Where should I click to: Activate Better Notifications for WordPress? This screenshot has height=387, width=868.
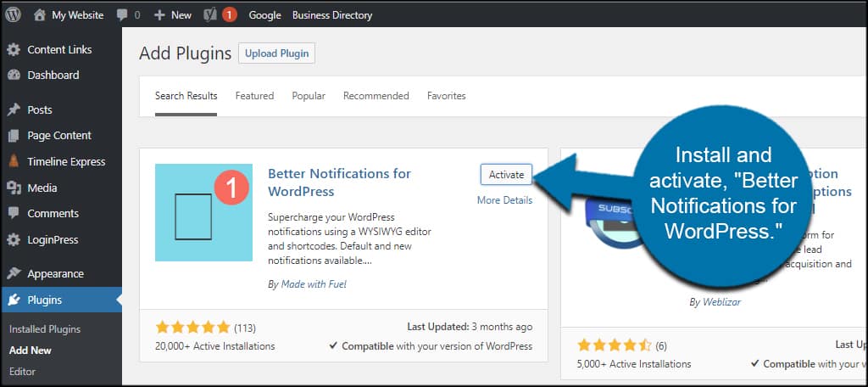pyautogui.click(x=506, y=175)
